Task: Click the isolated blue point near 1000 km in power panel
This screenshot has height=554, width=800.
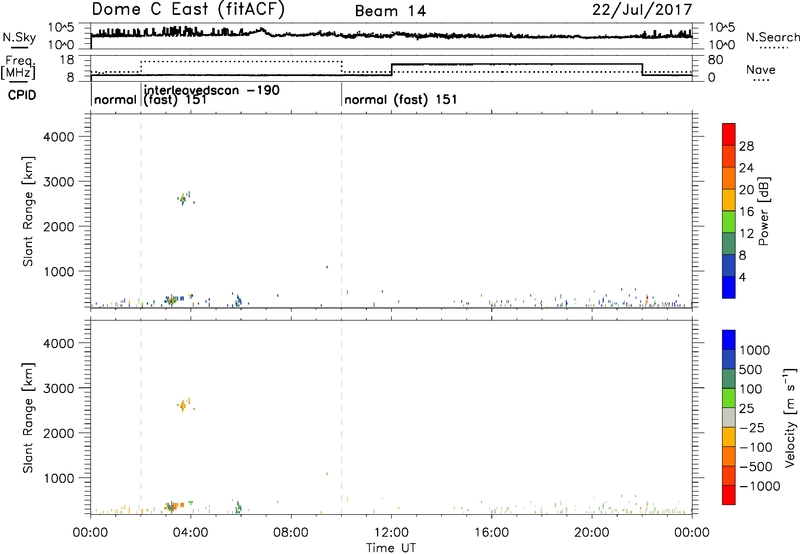Action: (327, 267)
